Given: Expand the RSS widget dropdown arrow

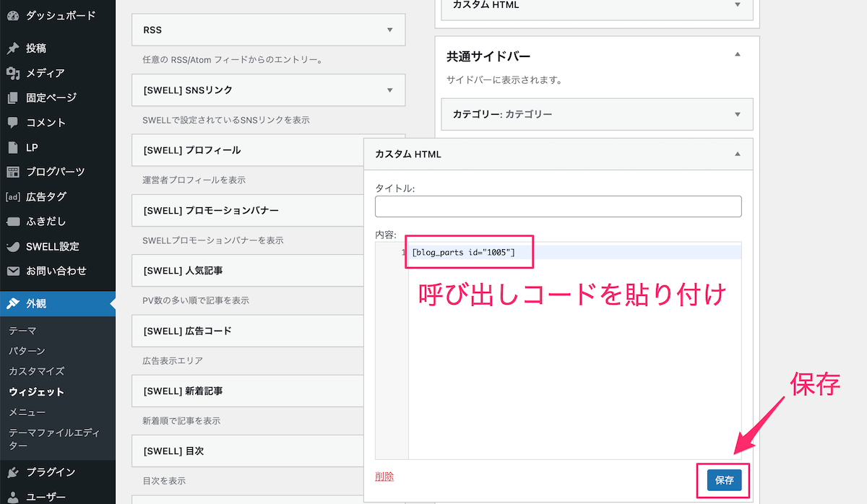Looking at the screenshot, I should (389, 30).
